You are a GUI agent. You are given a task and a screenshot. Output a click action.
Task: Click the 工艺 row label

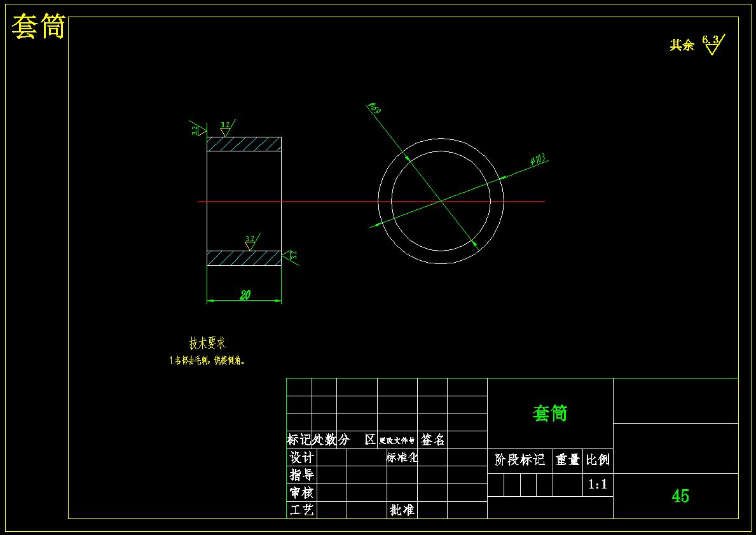pyautogui.click(x=302, y=510)
